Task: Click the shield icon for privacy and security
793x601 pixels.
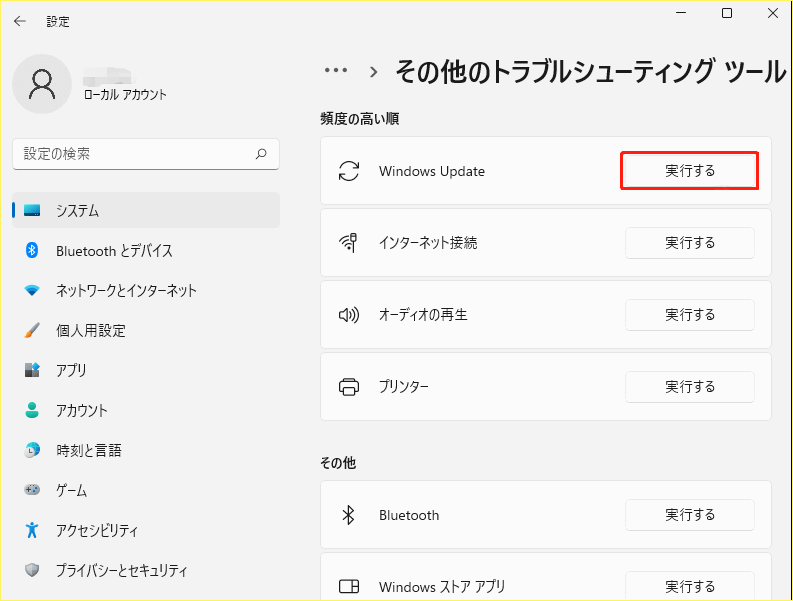Action: [32, 571]
